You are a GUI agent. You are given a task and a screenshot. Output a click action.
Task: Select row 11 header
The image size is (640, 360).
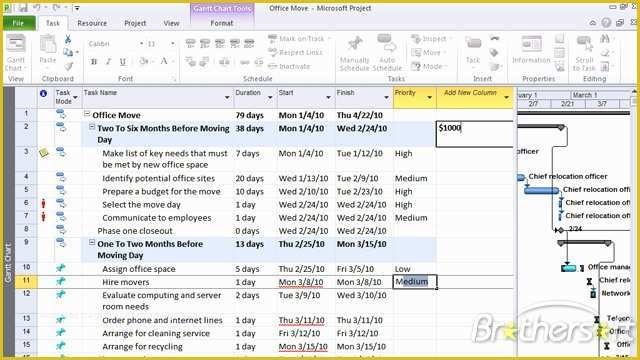tap(27, 281)
